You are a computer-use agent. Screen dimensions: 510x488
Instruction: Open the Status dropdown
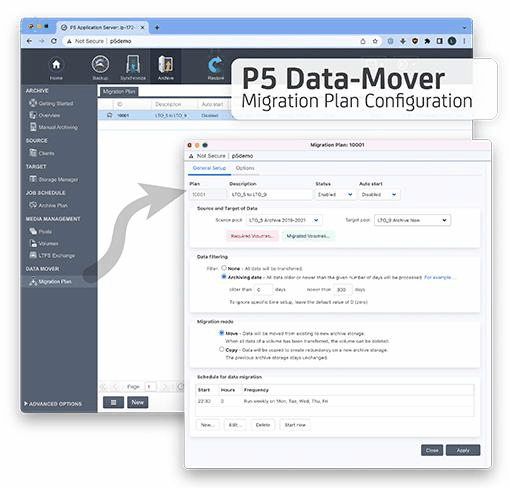(334, 194)
